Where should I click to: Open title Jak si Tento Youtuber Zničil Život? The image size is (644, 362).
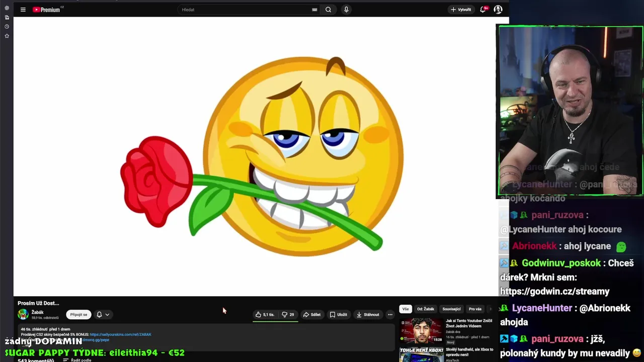[x=469, y=323]
